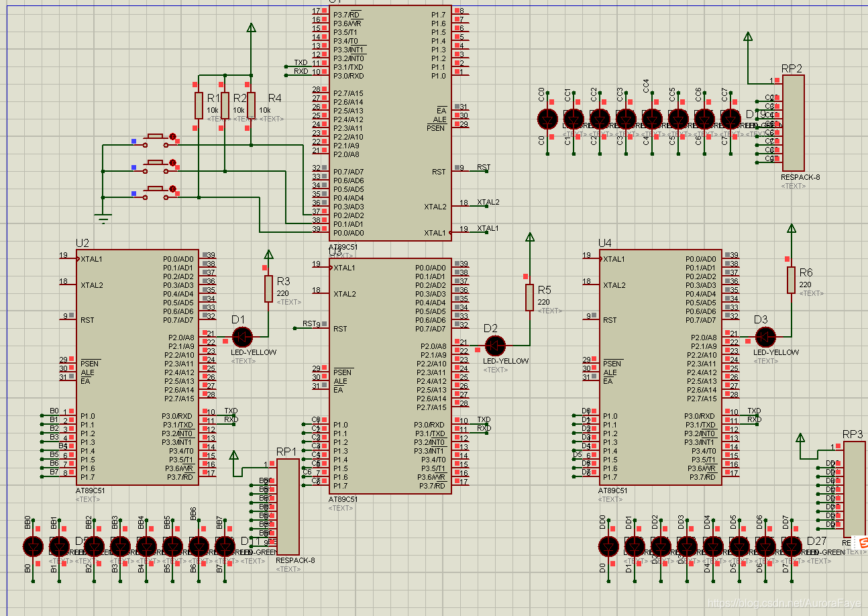The height and width of the screenshot is (616, 868).
Task: Select the U2 AT89C51 chip body
Action: pos(138,367)
